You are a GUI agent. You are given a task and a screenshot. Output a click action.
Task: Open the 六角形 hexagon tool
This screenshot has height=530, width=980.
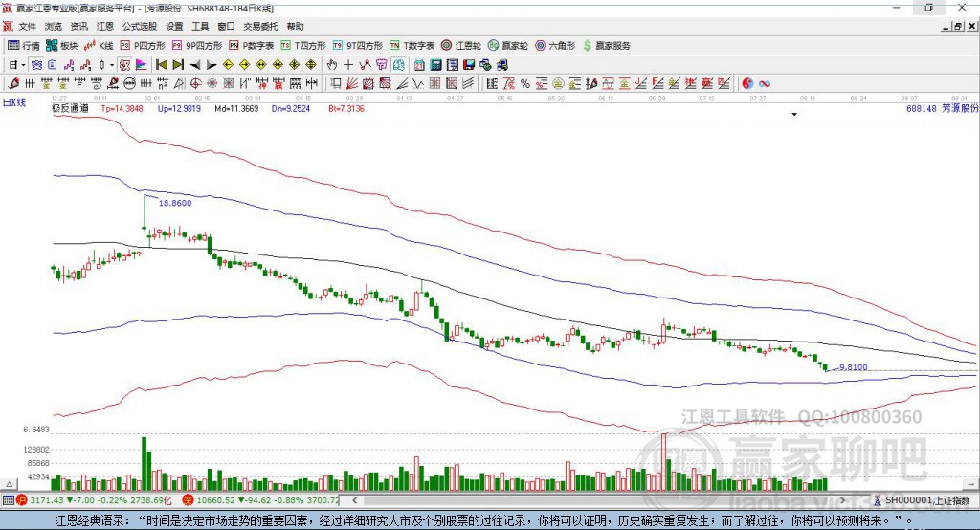[x=555, y=46]
